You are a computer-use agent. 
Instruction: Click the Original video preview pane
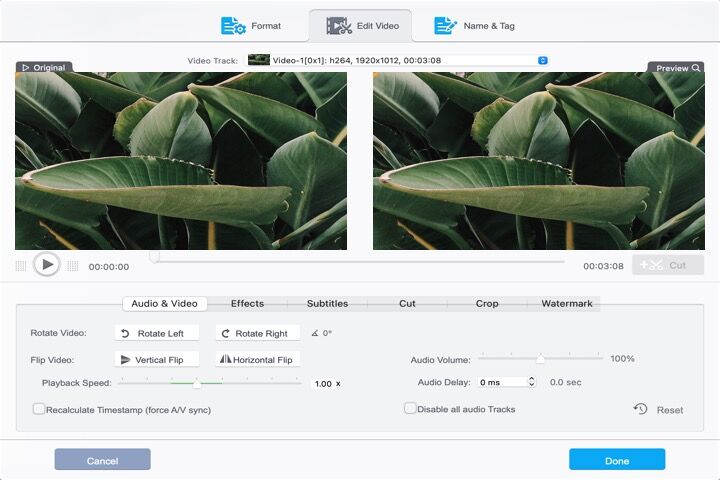pyautogui.click(x=181, y=161)
